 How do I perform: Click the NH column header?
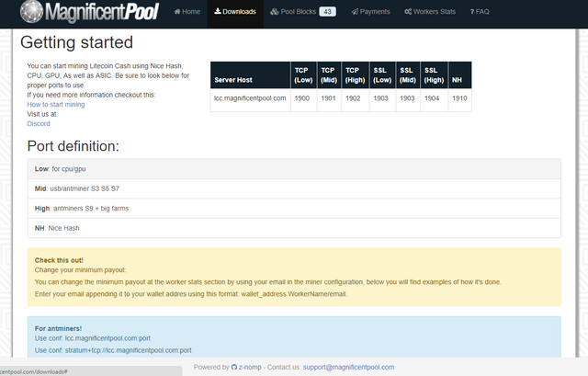click(x=459, y=75)
